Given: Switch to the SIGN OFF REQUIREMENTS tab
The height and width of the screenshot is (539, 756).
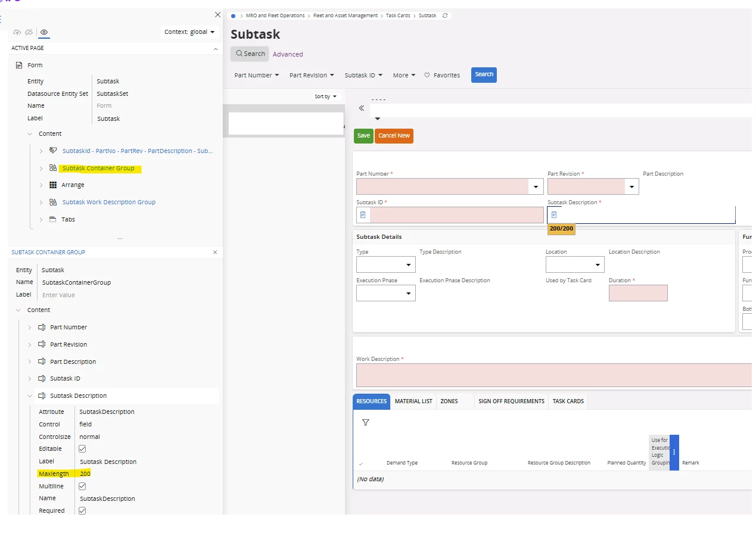Looking at the screenshot, I should pos(512,401).
